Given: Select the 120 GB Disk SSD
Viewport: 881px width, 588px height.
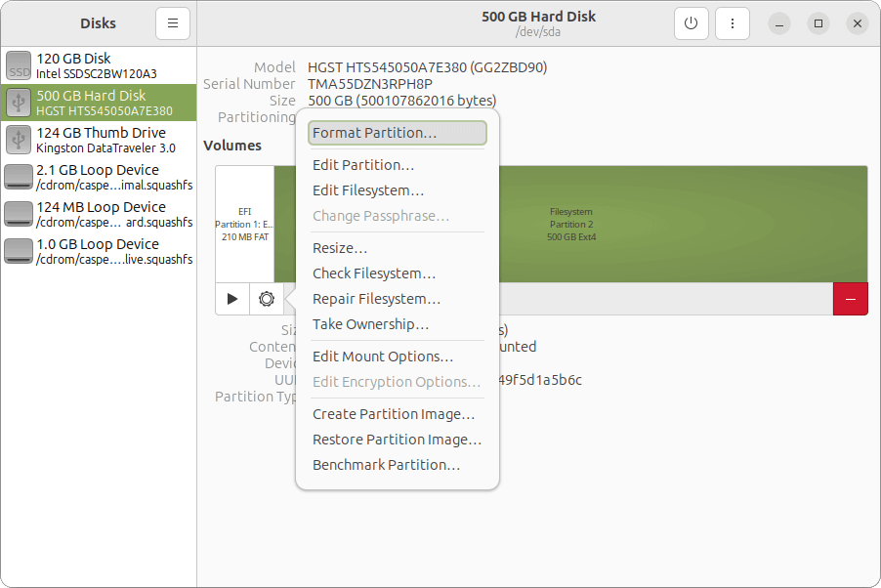Looking at the screenshot, I should 98,65.
